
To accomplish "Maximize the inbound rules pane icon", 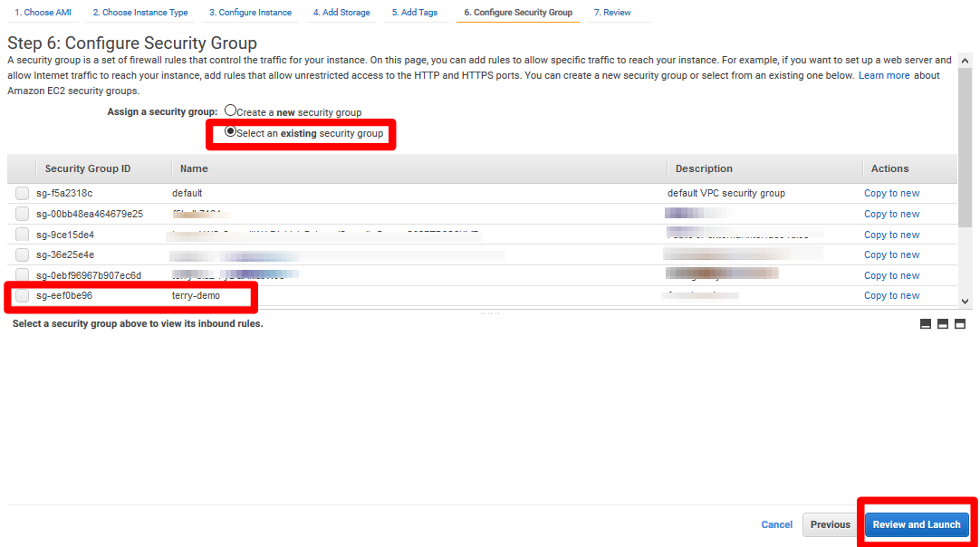I will click(960, 324).
